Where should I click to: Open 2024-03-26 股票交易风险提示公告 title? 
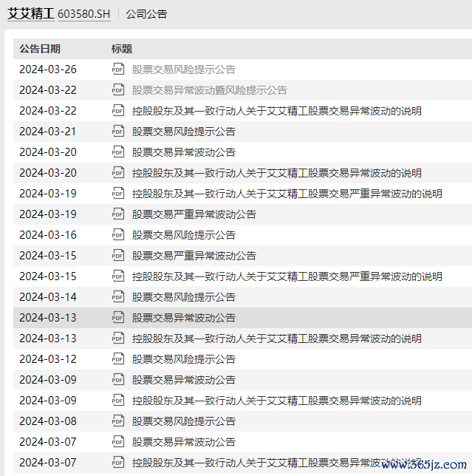[x=183, y=69]
